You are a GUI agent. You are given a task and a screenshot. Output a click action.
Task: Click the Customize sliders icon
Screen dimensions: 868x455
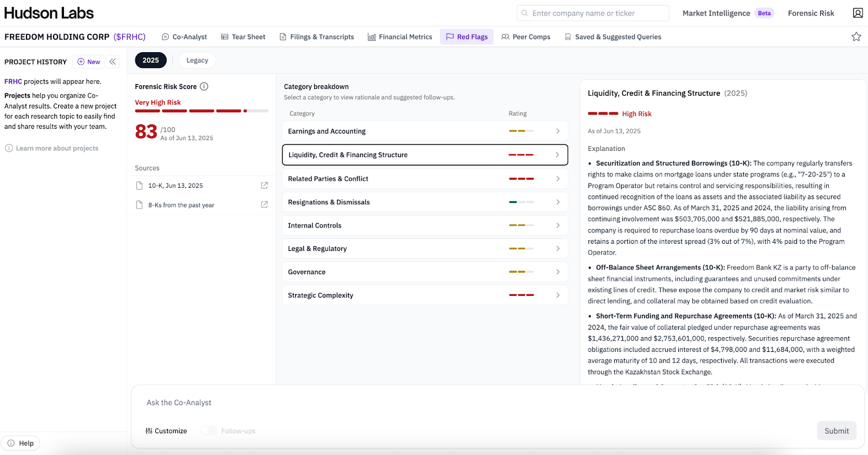tap(149, 431)
